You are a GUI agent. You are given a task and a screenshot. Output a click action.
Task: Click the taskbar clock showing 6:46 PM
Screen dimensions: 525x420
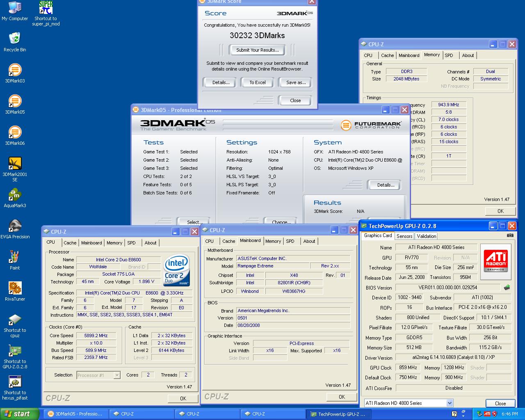(509, 414)
